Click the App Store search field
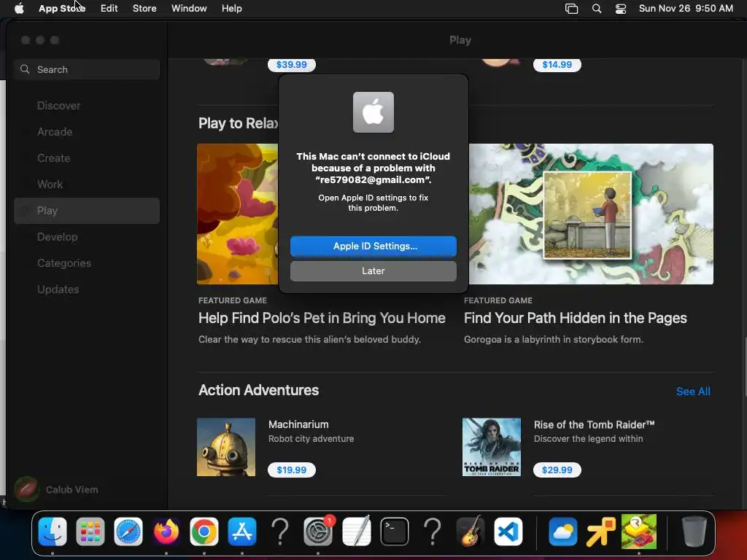Screen dimensions: 747x560 click(x=87, y=69)
